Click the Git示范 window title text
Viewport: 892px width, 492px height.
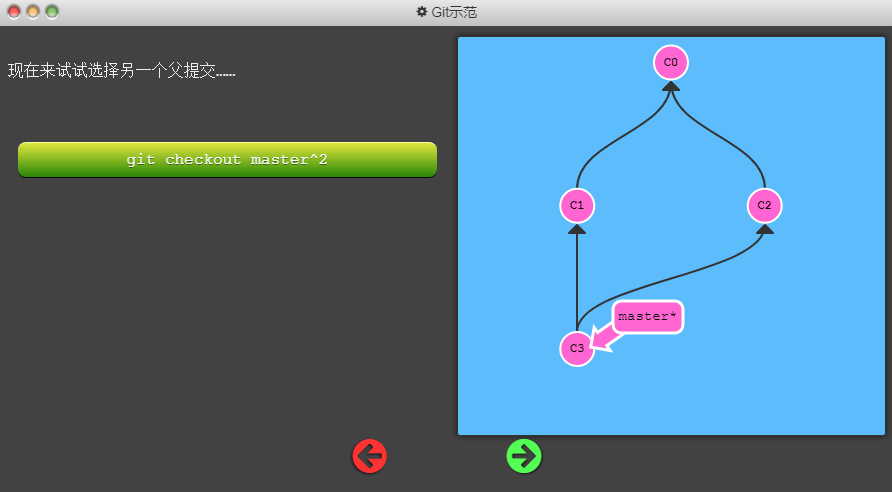[454, 12]
